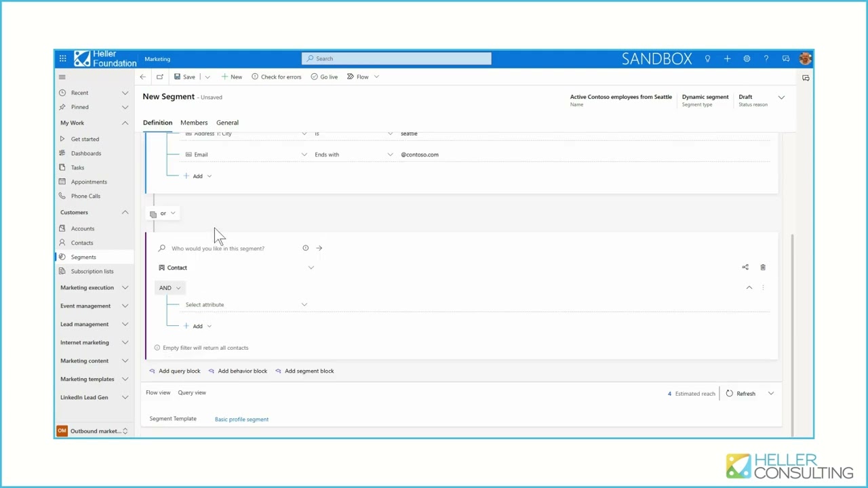868x488 pixels.
Task: Expand Event management group
Action: tap(125, 306)
